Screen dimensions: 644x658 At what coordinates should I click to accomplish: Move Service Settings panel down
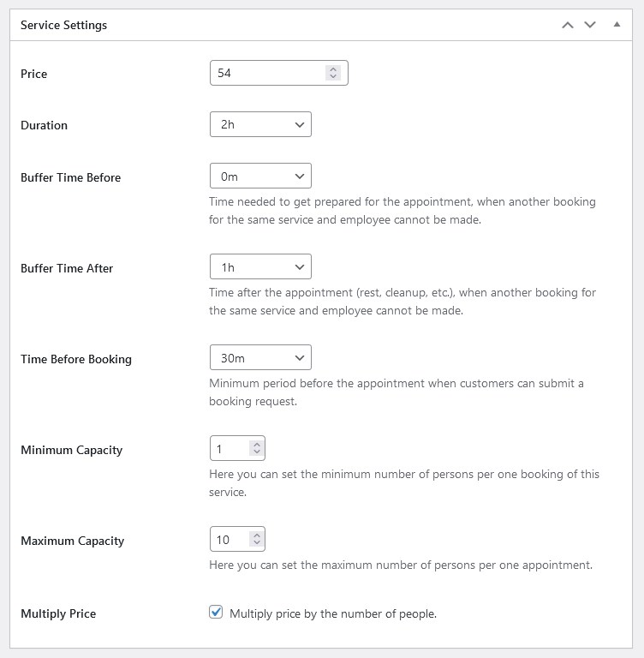[x=590, y=25]
